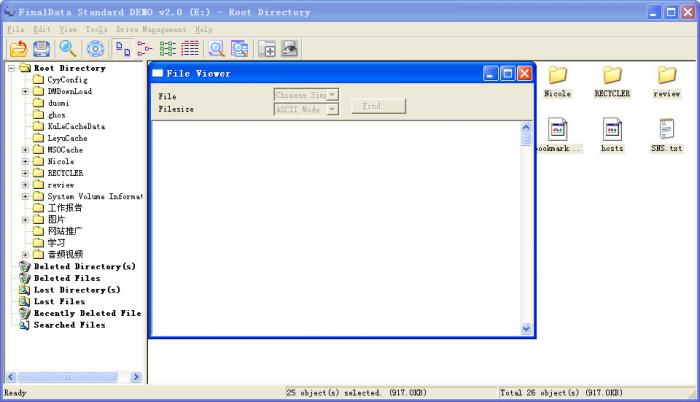700x402 pixels.
Task: Click the add folder toolbar icon
Action: click(x=267, y=49)
